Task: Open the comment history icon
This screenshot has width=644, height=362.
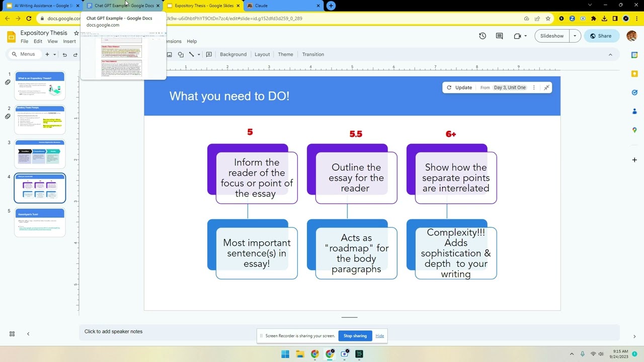Action: [x=499, y=36]
